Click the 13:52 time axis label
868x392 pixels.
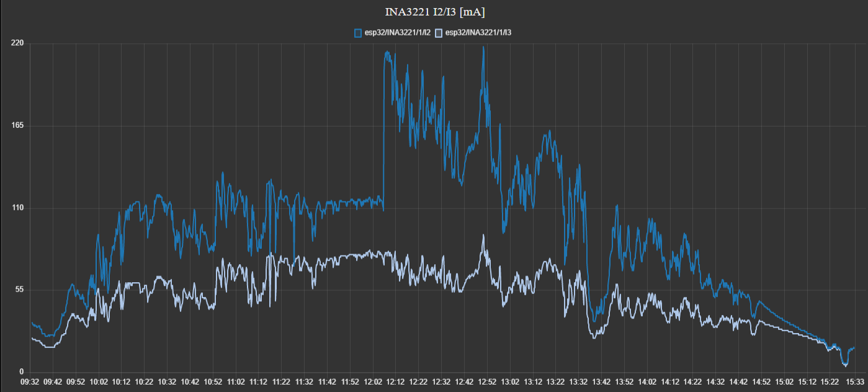click(x=624, y=383)
